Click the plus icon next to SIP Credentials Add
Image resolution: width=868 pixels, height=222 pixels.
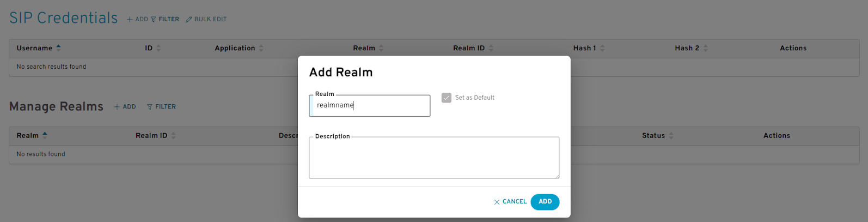[x=130, y=19]
